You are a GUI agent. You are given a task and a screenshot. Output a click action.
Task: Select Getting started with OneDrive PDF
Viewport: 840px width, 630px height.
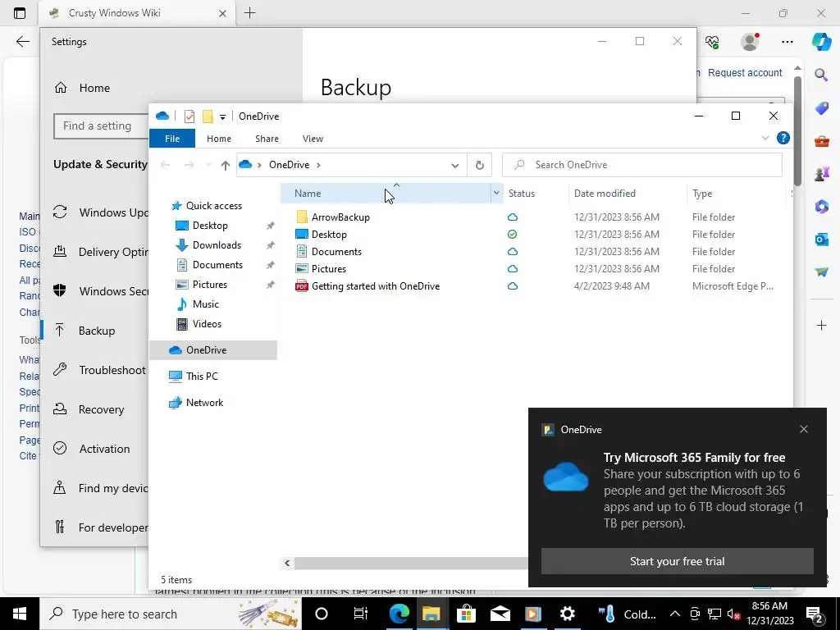click(376, 286)
